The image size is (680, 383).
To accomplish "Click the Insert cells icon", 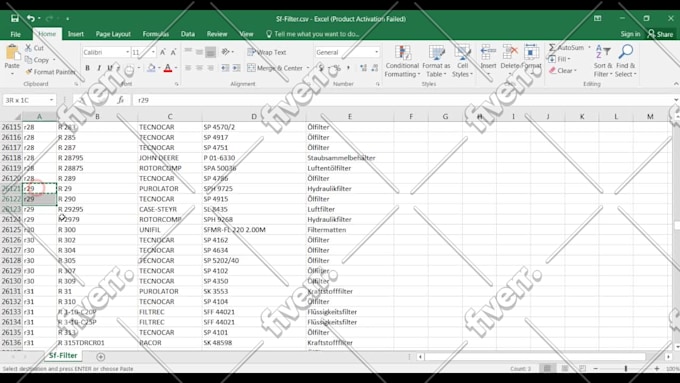I will pos(488,52).
